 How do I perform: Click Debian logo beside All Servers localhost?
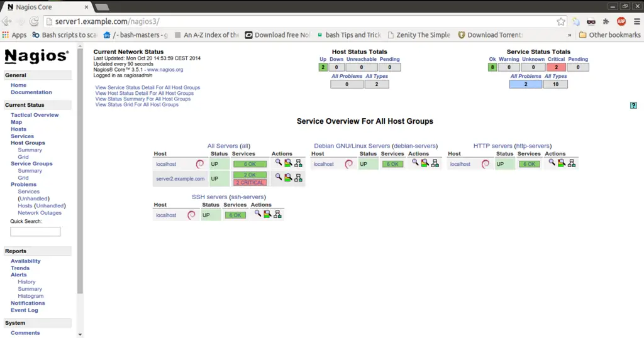[x=200, y=164]
